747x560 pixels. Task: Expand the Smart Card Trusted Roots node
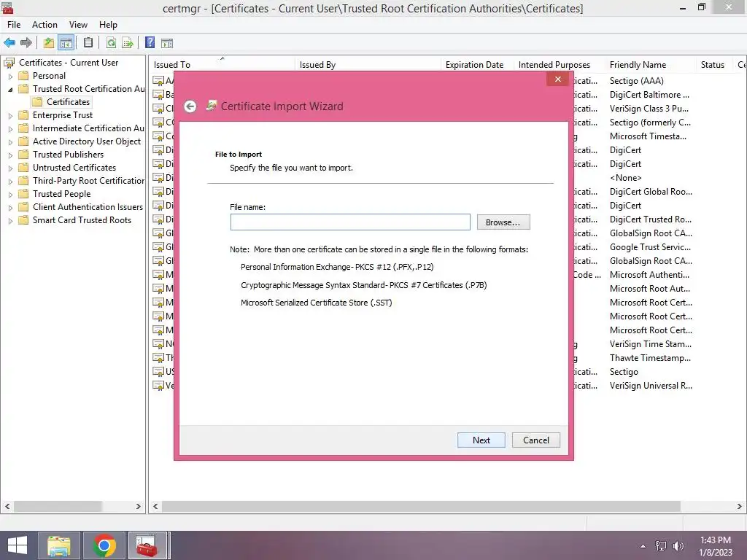(10, 220)
